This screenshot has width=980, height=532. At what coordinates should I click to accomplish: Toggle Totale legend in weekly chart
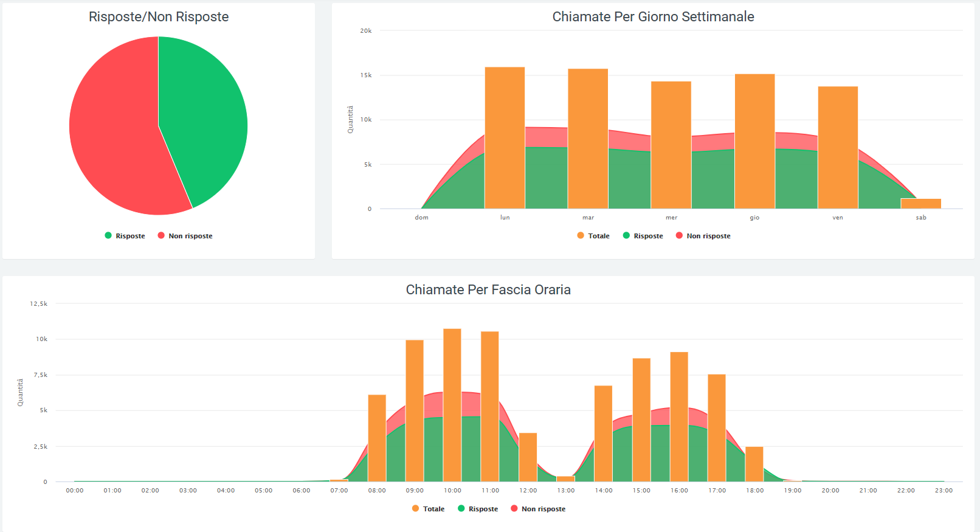593,236
